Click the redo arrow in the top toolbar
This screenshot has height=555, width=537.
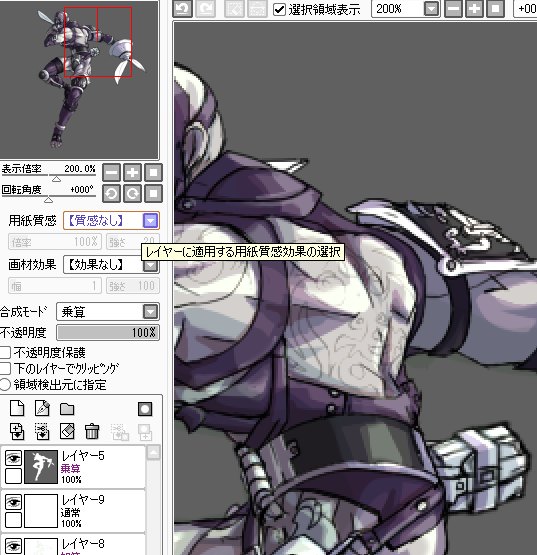tap(206, 8)
